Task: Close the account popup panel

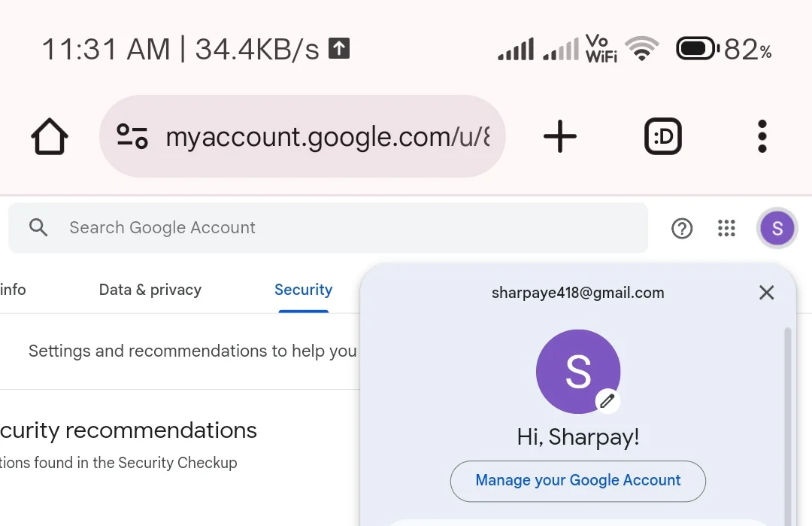Action: pos(766,293)
